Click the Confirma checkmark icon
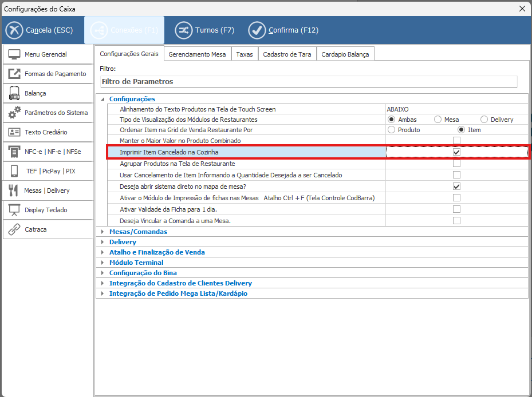This screenshot has height=397, width=532. click(257, 30)
